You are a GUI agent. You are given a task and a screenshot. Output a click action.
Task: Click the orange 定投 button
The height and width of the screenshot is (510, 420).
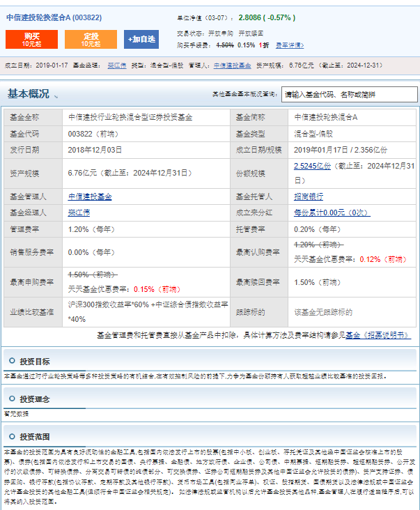click(91, 39)
